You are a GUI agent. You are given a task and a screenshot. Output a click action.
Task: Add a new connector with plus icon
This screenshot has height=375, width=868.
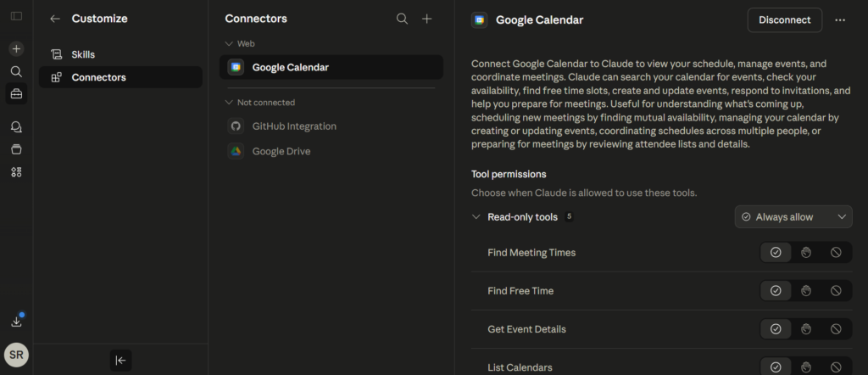pos(427,19)
